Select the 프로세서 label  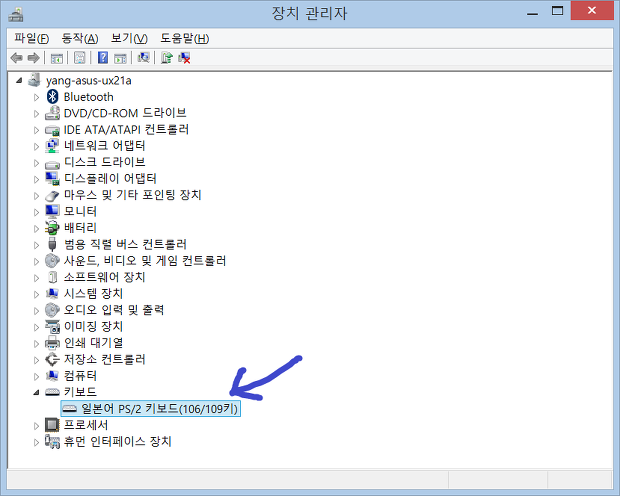86,425
